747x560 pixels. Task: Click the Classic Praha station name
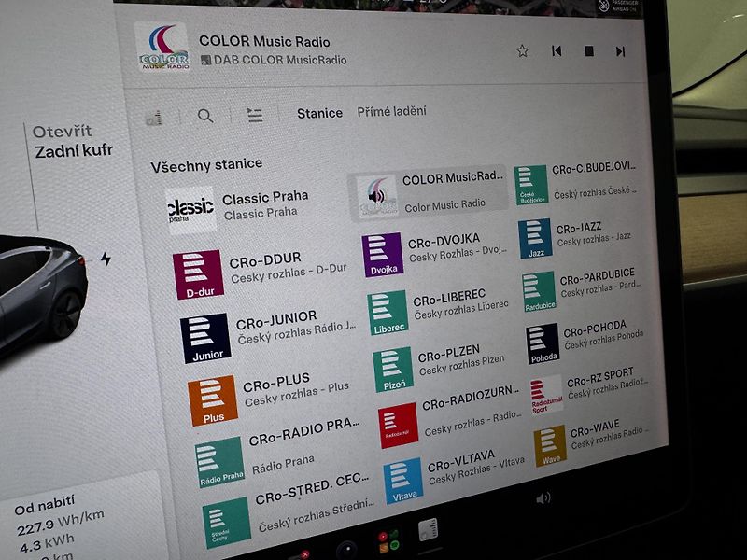point(265,198)
